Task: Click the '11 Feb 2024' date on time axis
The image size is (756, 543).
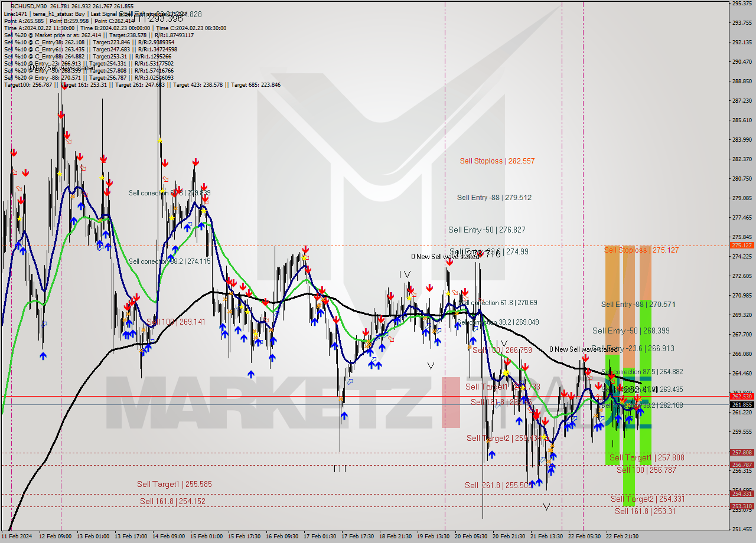Action: (x=17, y=537)
